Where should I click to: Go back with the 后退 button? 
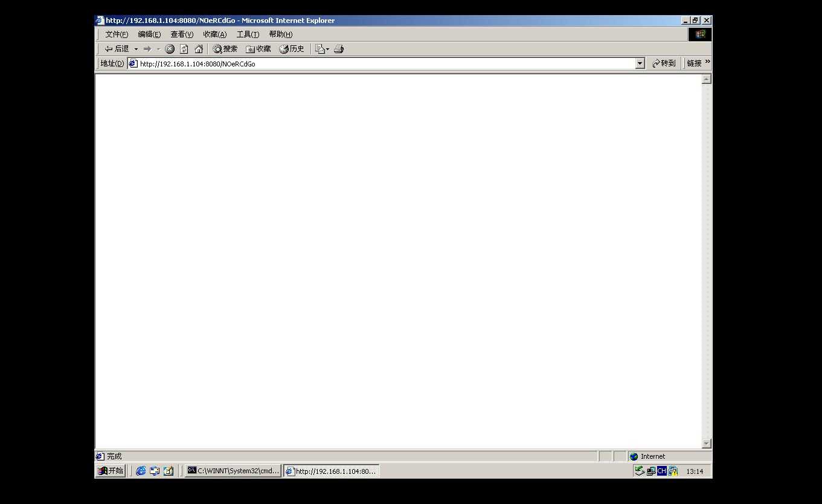117,49
